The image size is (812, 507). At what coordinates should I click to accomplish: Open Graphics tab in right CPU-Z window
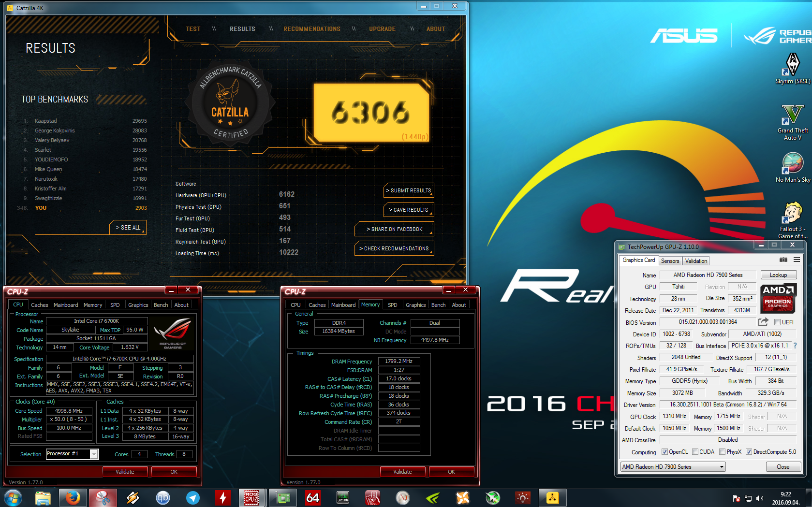coord(415,305)
